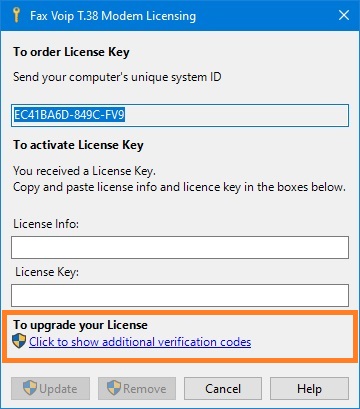The height and width of the screenshot is (409, 360).
Task: Click the shield icon on Update button
Action: 30,388
